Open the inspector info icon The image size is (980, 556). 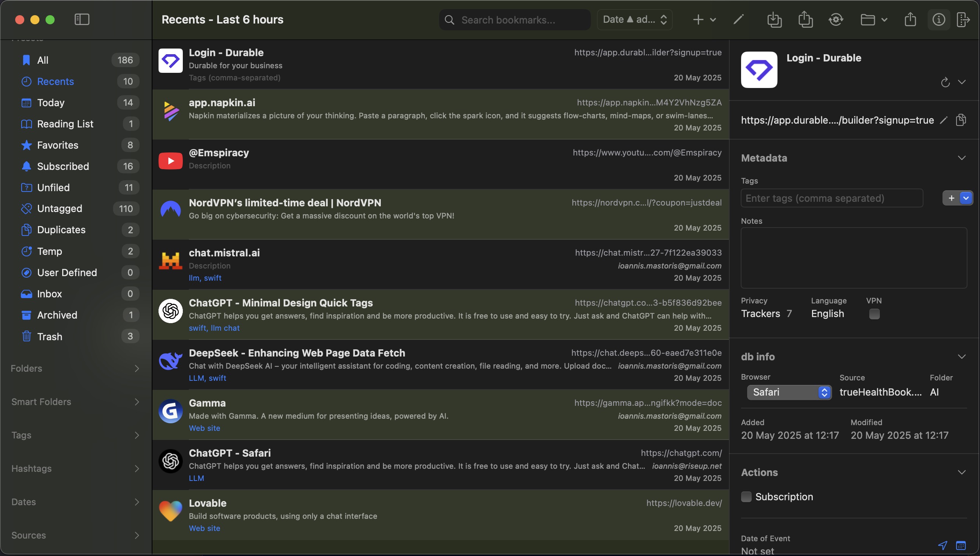[x=938, y=19]
